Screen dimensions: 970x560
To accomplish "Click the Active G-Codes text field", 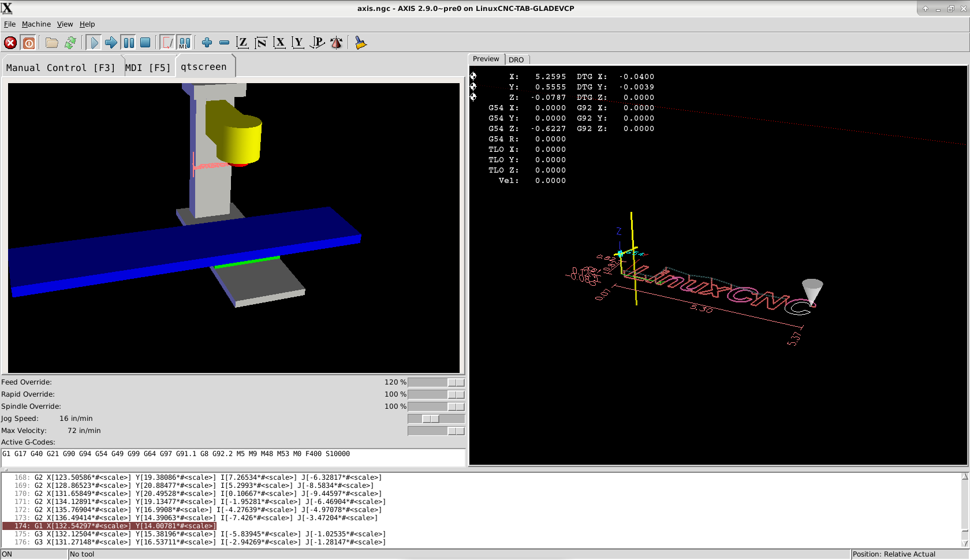I will pos(233,457).
